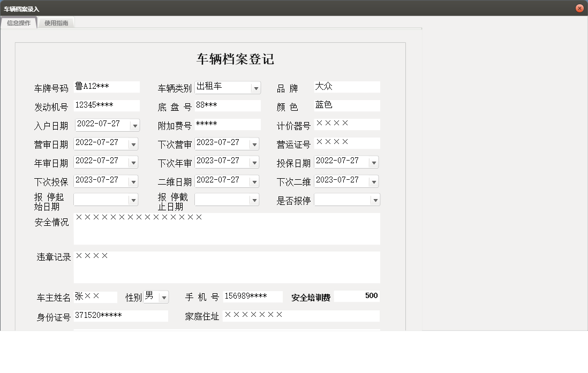Expand the 二维日期 date selector
The image size is (588, 373).
point(255,180)
